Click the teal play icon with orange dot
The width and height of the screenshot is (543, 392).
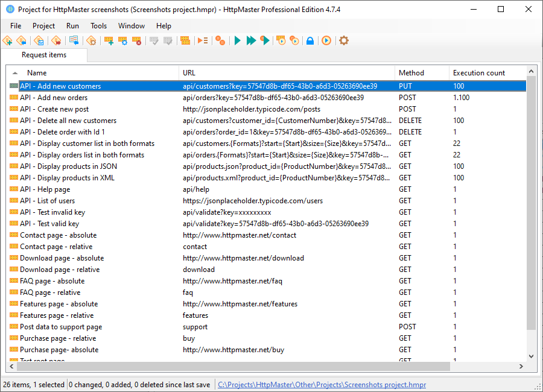tap(265, 40)
